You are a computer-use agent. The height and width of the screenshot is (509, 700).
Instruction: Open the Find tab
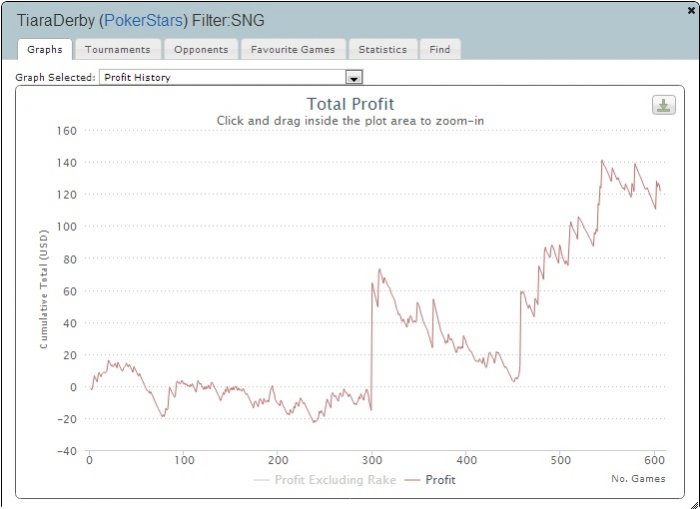tap(440, 49)
